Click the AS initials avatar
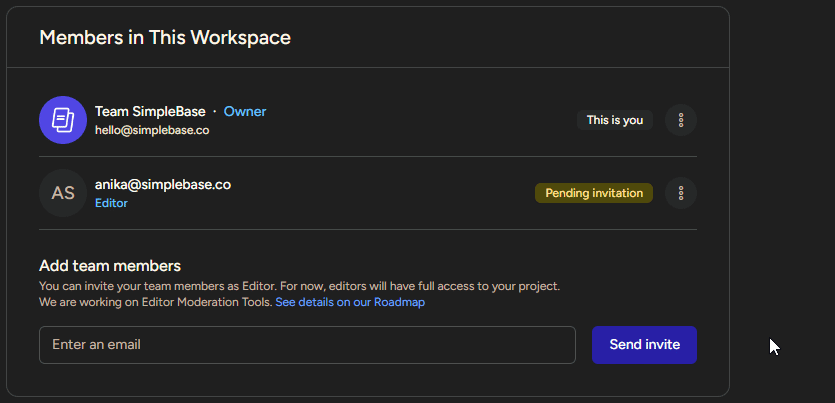This screenshot has width=835, height=403. (x=63, y=193)
